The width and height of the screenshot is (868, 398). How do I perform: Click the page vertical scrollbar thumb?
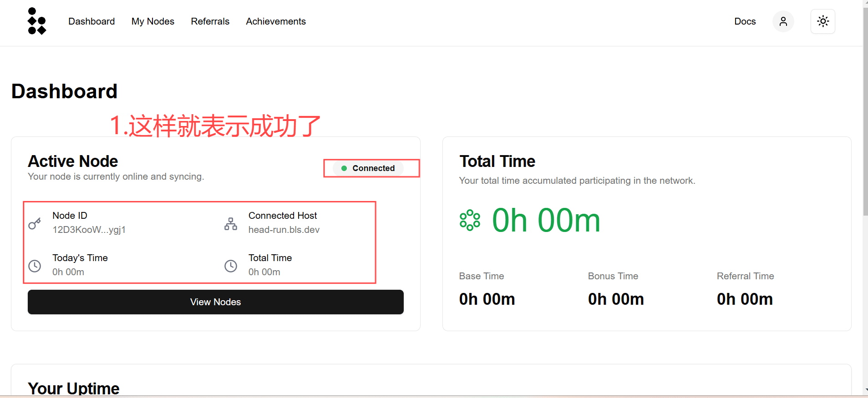[865, 111]
